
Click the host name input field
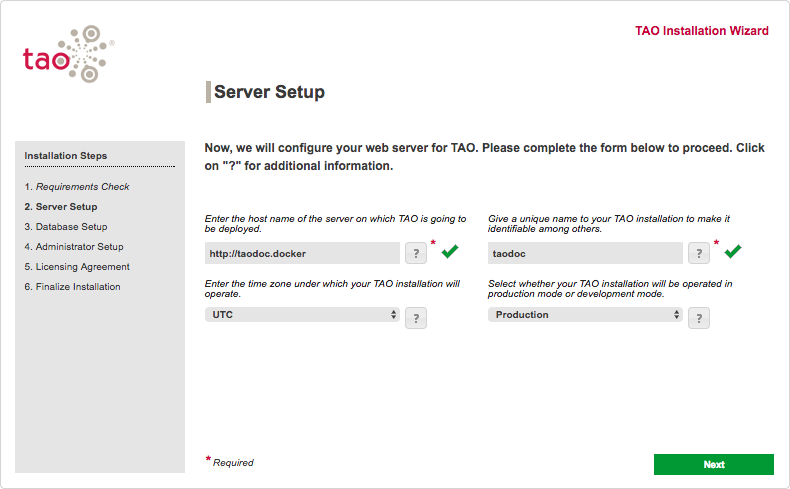[x=302, y=253]
